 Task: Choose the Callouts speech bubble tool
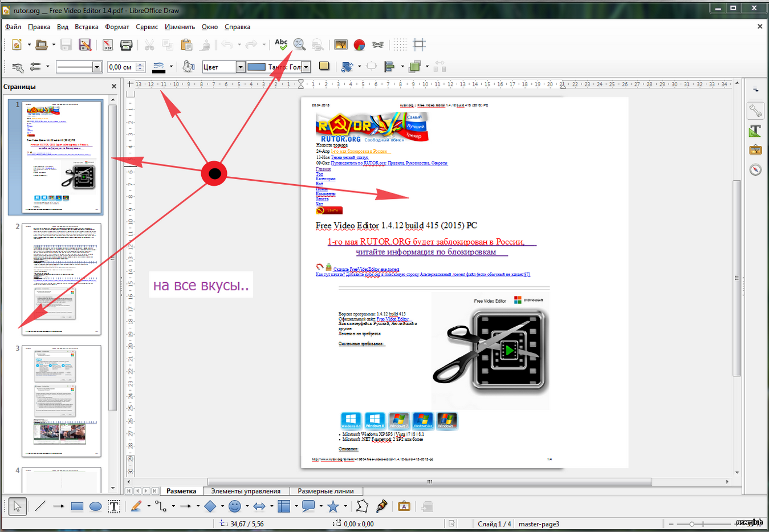[x=308, y=506]
